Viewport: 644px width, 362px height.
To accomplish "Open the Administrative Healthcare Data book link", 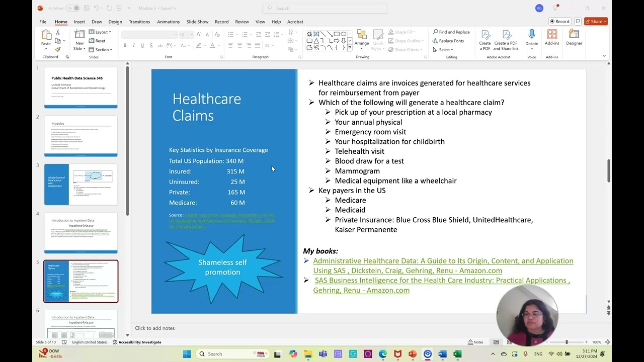I will (x=443, y=265).
